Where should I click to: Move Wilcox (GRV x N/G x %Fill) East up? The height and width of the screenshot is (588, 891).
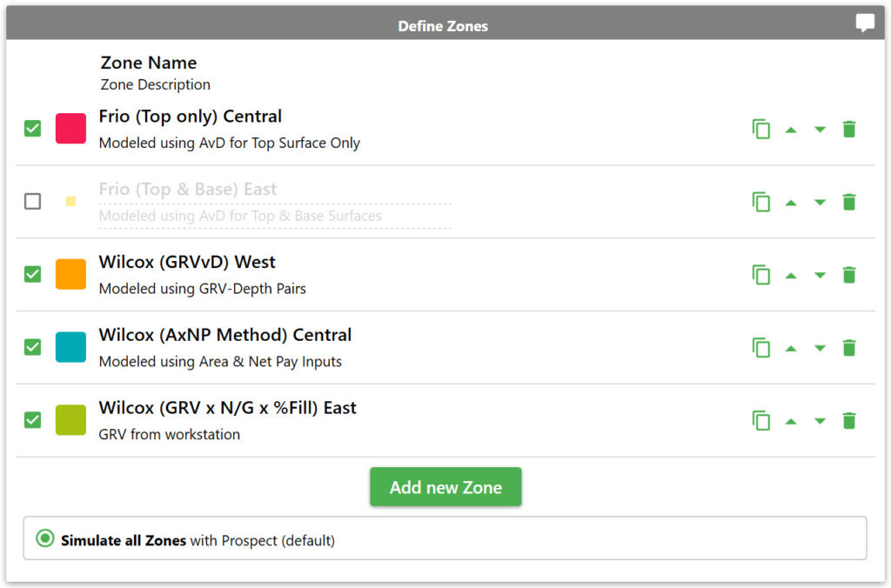(790, 422)
